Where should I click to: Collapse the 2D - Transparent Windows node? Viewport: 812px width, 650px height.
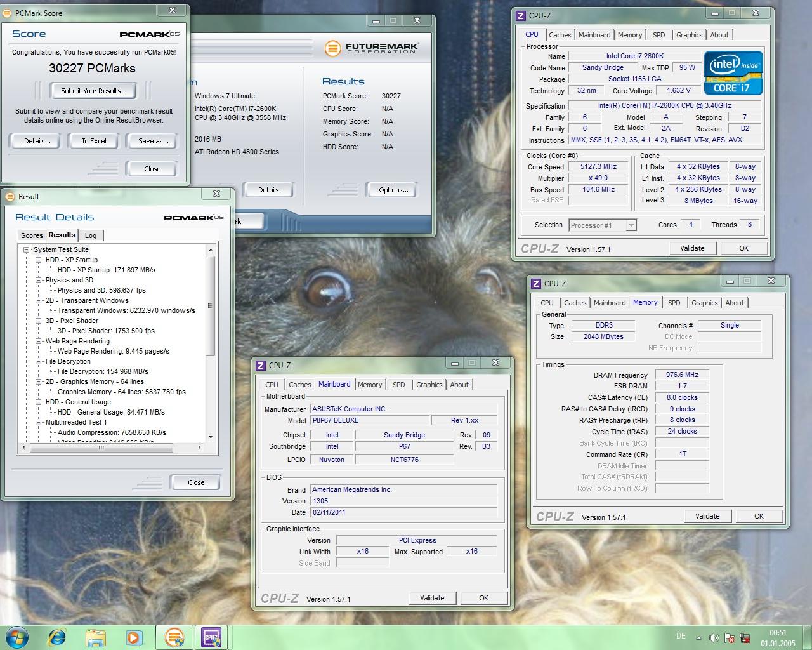pos(39,300)
